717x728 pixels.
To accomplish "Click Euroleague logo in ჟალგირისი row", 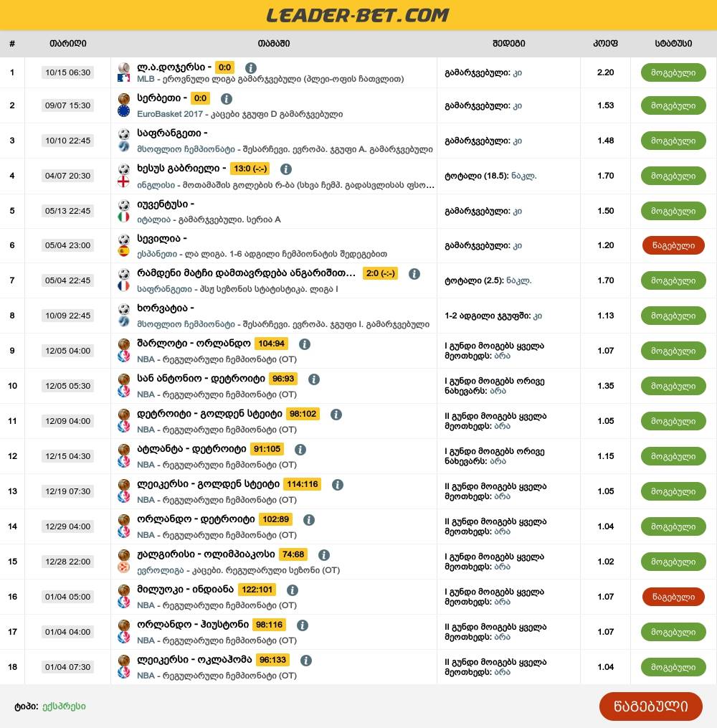I will 123,567.
